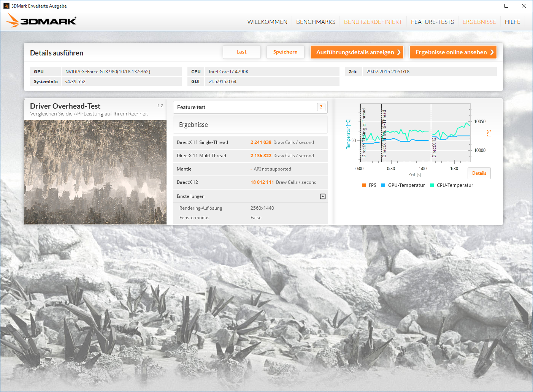Click the Details button under the chart
Viewport: 533px width, 392px height.
(x=479, y=173)
